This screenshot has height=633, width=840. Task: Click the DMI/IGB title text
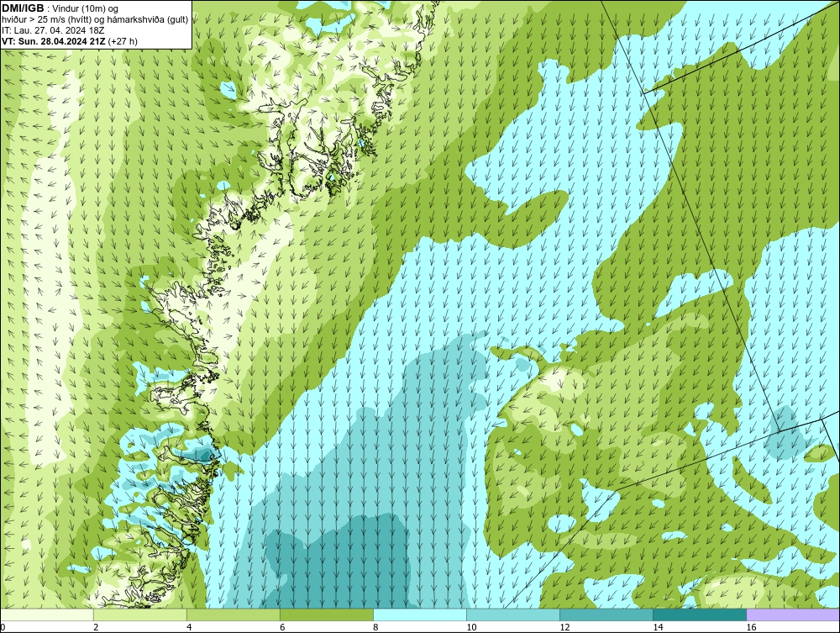coord(23,8)
